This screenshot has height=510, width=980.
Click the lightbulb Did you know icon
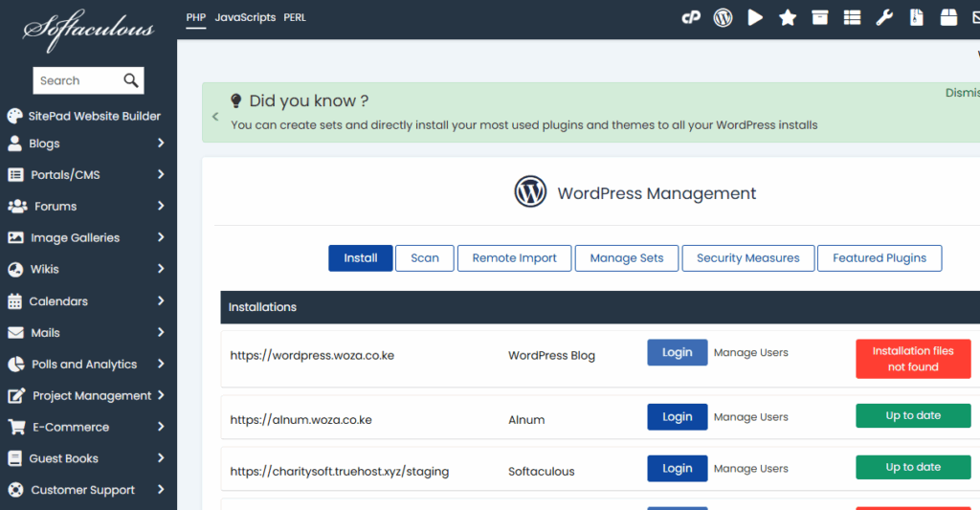pyautogui.click(x=235, y=100)
